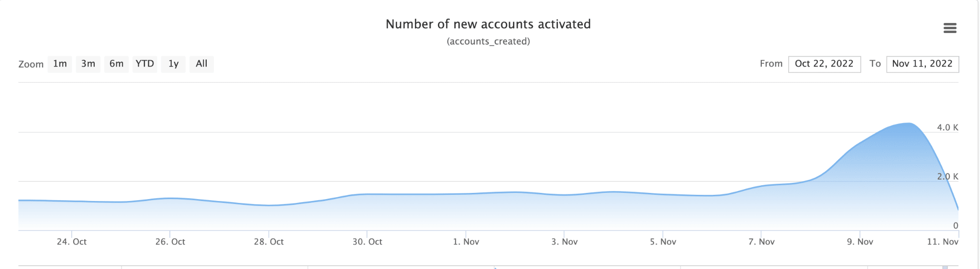Click the 2.0 K y-axis label

tap(947, 177)
